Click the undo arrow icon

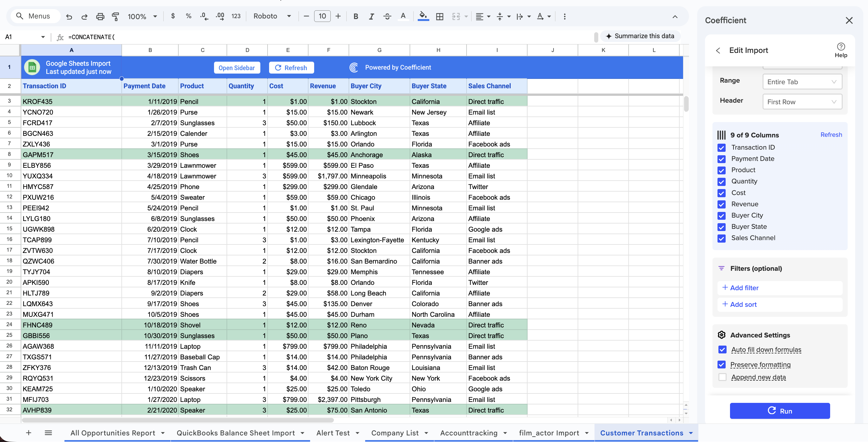[69, 16]
